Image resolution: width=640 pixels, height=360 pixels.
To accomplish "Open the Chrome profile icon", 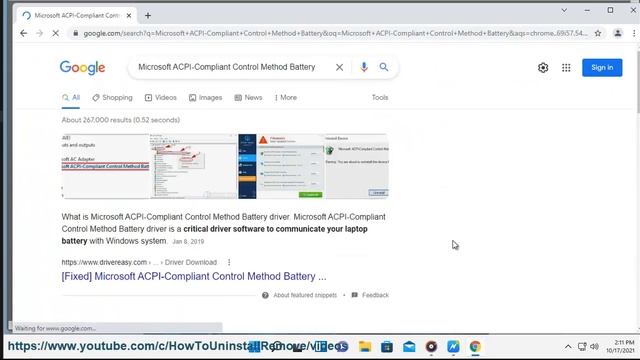I will [x=618, y=33].
